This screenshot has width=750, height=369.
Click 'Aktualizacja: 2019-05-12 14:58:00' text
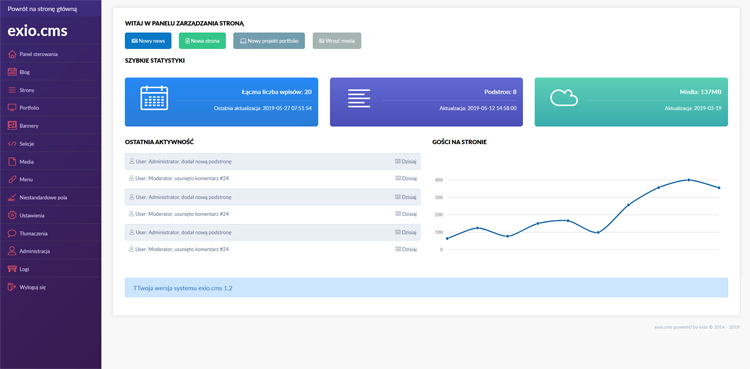coord(478,109)
